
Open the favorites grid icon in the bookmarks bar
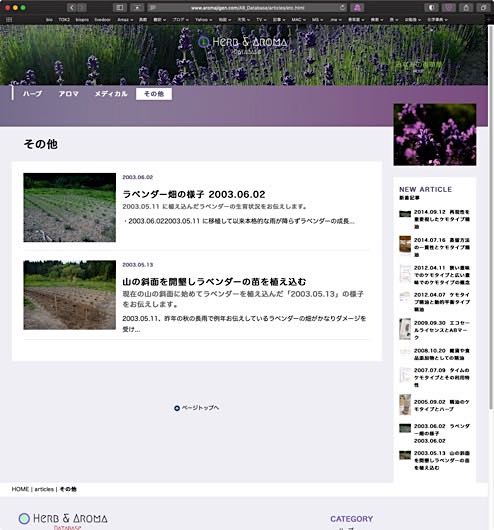pos(9,20)
